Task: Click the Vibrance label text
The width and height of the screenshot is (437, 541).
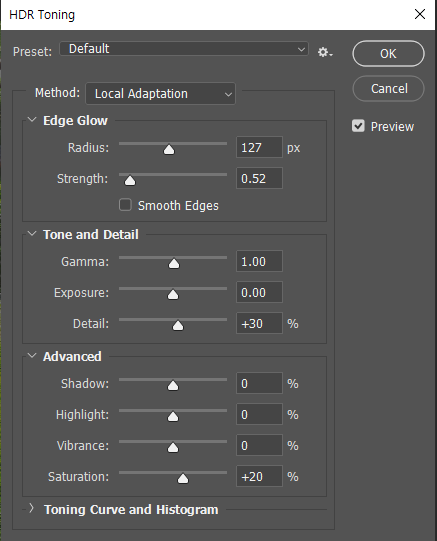Action: click(83, 446)
